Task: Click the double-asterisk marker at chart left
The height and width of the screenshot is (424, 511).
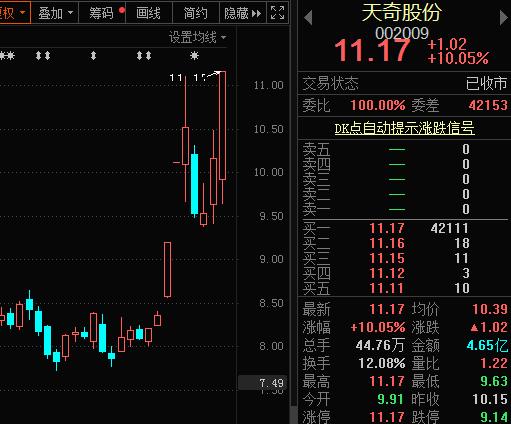Action: pos(7,55)
